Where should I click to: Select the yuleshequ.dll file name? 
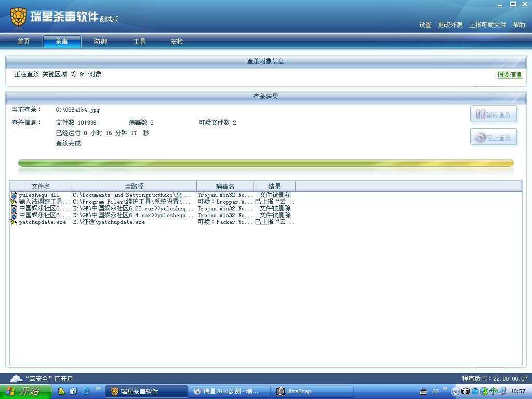(39, 195)
